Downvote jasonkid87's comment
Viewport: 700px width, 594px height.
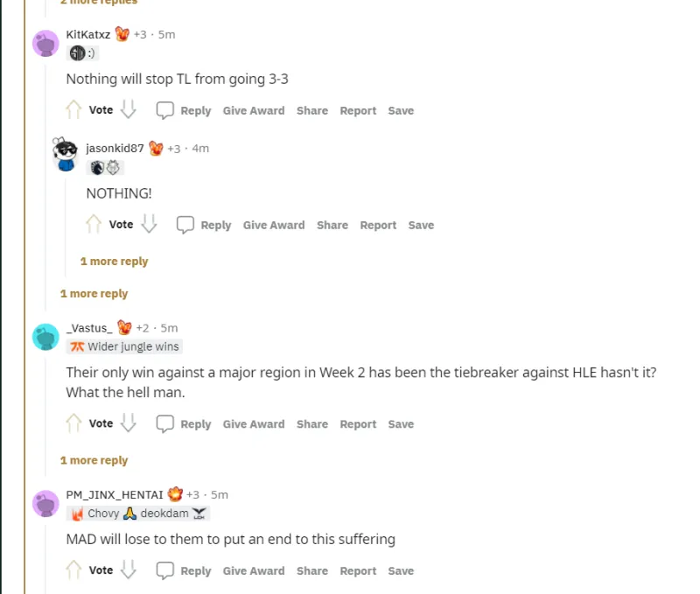(x=149, y=224)
